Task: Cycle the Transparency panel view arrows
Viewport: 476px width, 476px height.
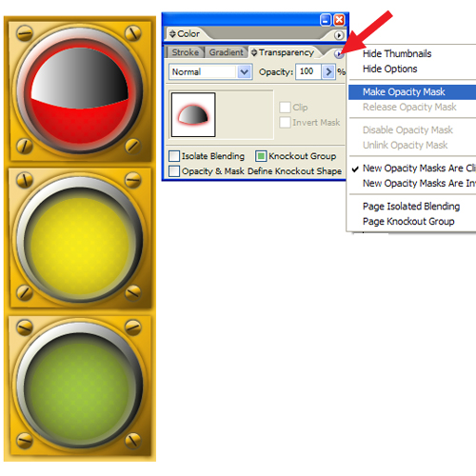Action: (x=254, y=52)
